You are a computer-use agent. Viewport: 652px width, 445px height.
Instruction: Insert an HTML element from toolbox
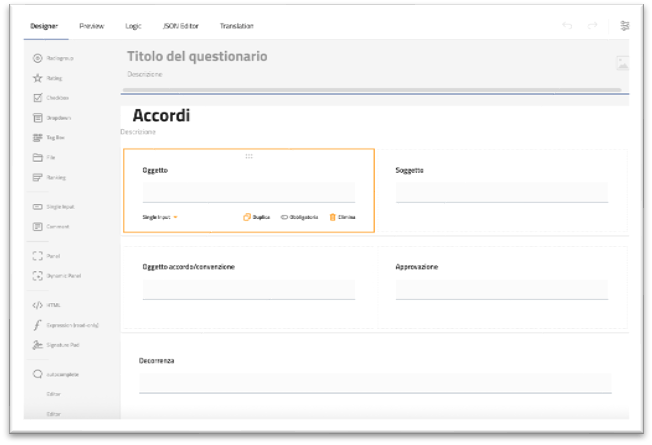(50, 305)
